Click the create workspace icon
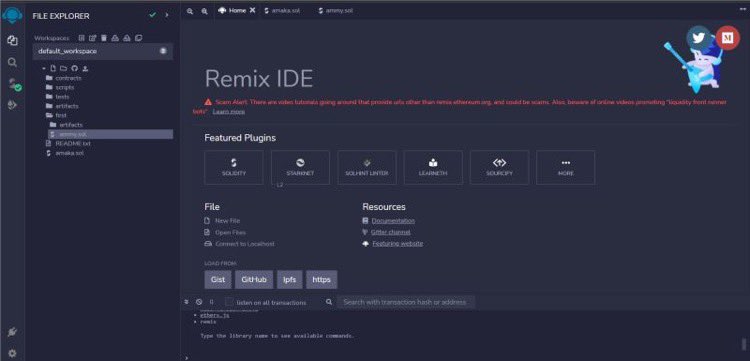 coord(81,38)
